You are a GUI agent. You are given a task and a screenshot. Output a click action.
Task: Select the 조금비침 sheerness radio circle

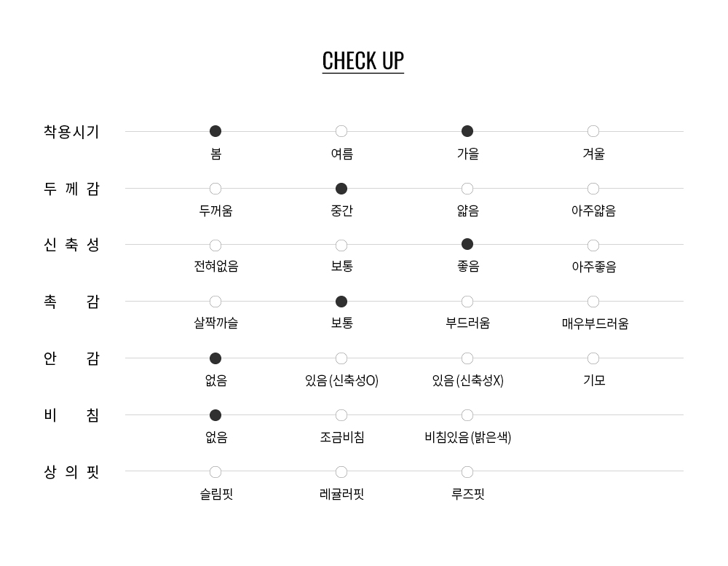pos(341,415)
